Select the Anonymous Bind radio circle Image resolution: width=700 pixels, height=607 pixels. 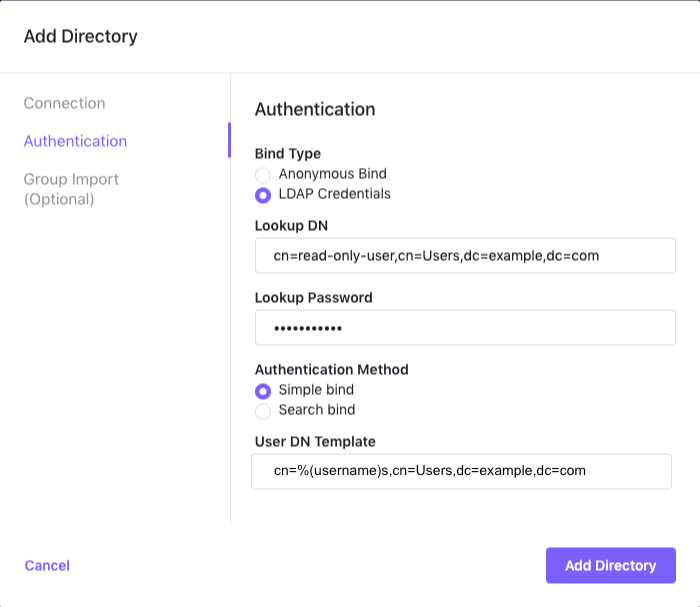pyautogui.click(x=263, y=175)
